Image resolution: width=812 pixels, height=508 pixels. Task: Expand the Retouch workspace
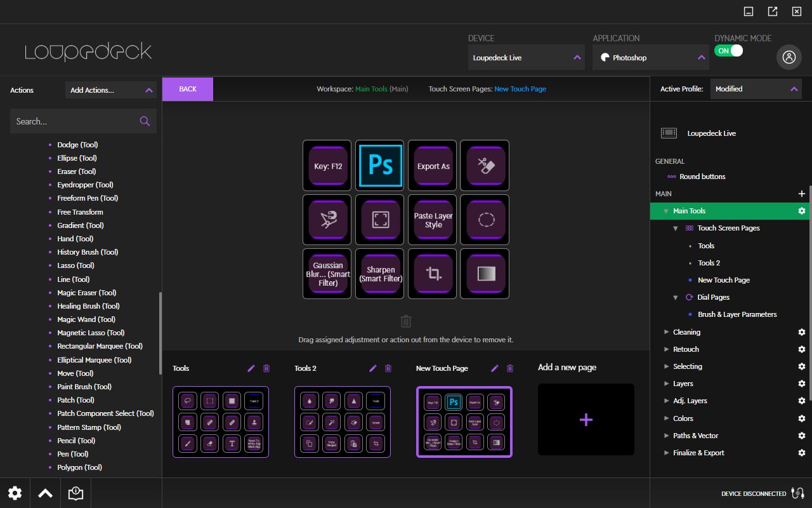(666, 349)
